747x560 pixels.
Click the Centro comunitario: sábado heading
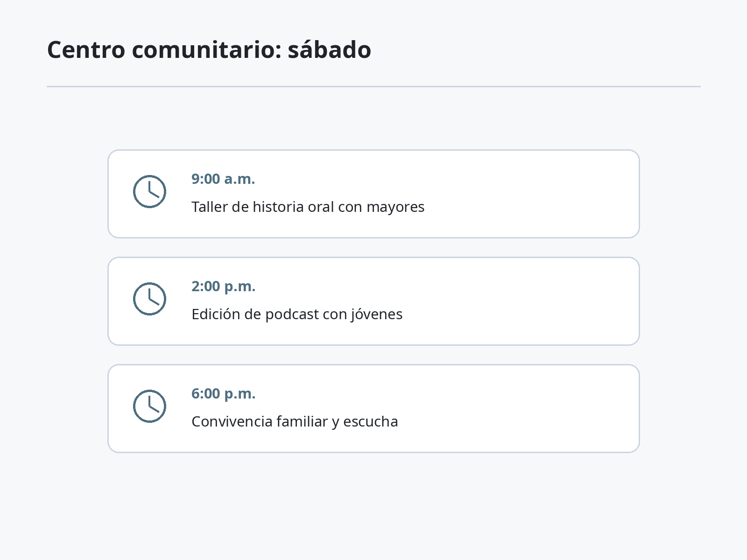(209, 49)
